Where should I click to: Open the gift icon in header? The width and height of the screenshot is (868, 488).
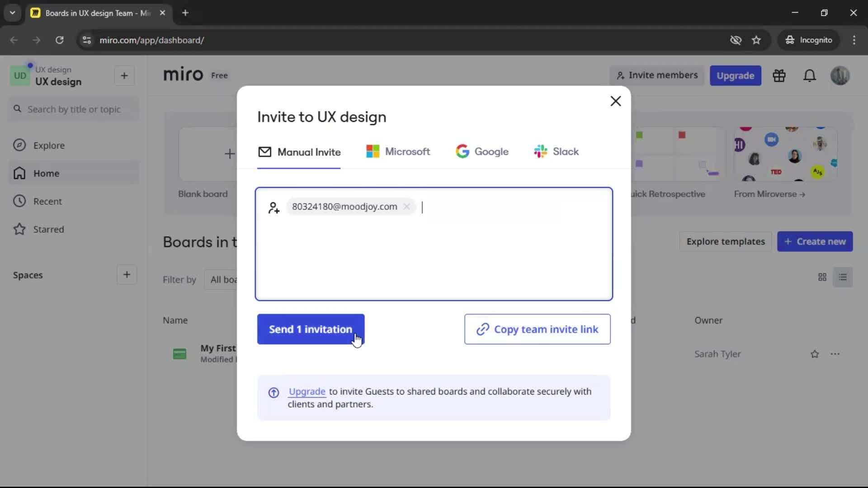[x=779, y=75]
